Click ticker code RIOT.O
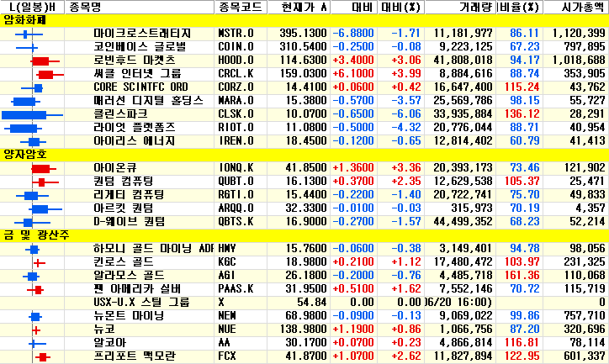Screen dimensions: 609x364 [236, 127]
